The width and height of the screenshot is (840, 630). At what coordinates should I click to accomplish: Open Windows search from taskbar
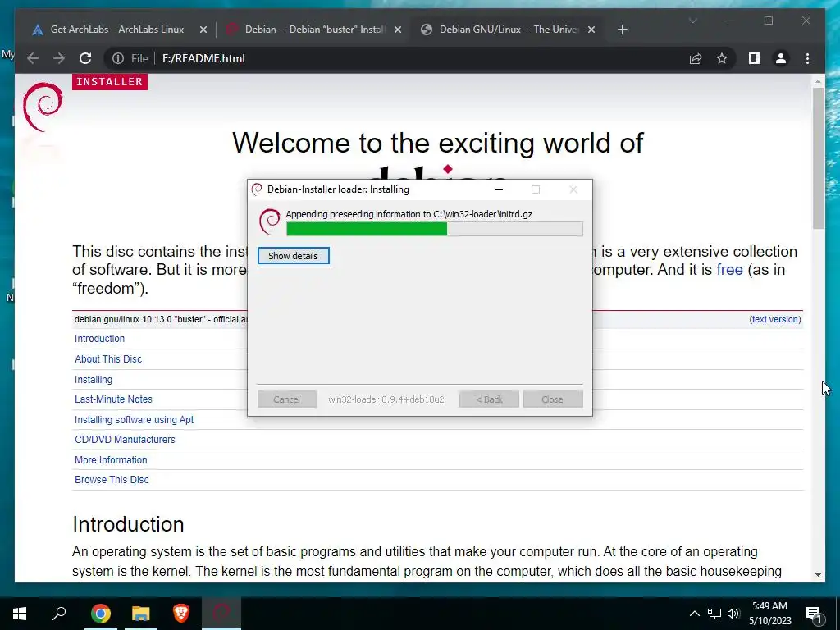click(59, 614)
